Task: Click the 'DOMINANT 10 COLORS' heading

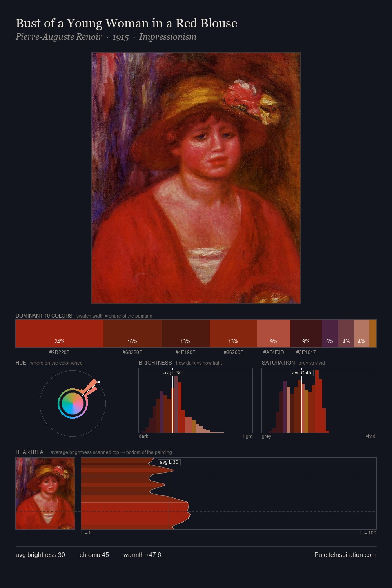Action: (44, 316)
